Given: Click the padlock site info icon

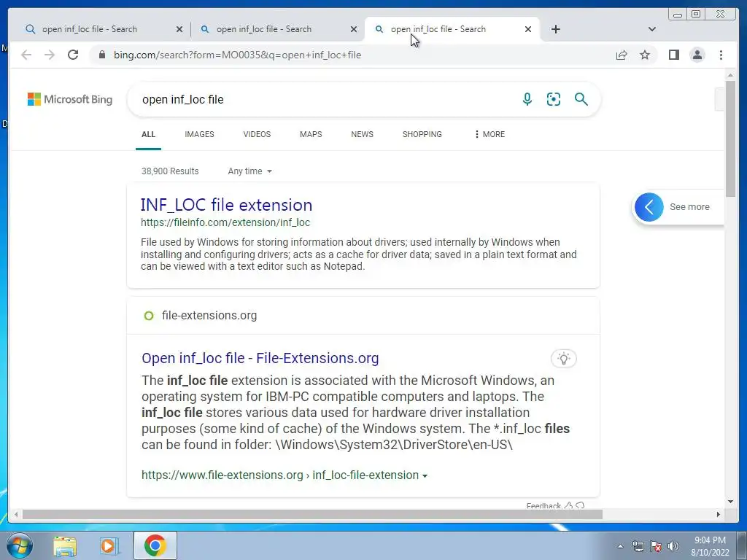Looking at the screenshot, I should [101, 55].
